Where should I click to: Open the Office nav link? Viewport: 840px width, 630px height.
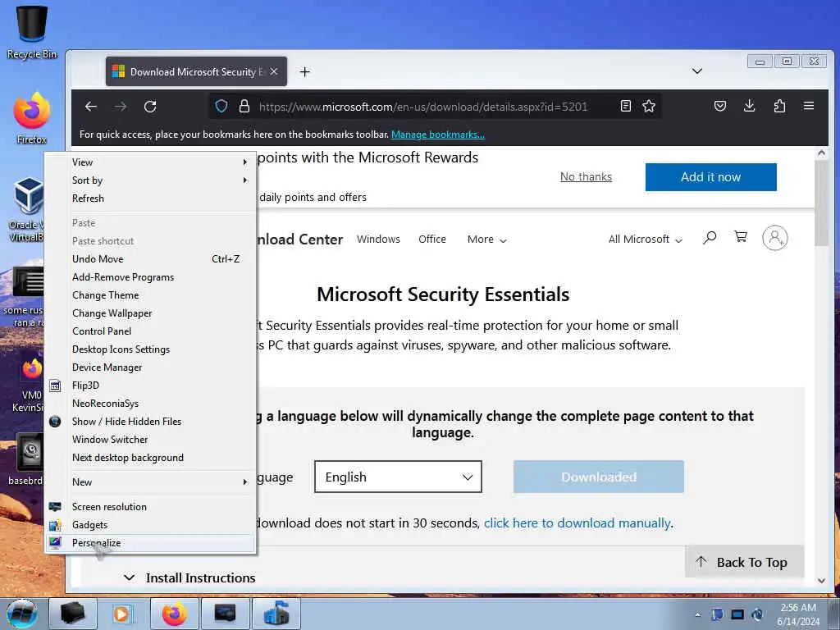pyautogui.click(x=431, y=239)
